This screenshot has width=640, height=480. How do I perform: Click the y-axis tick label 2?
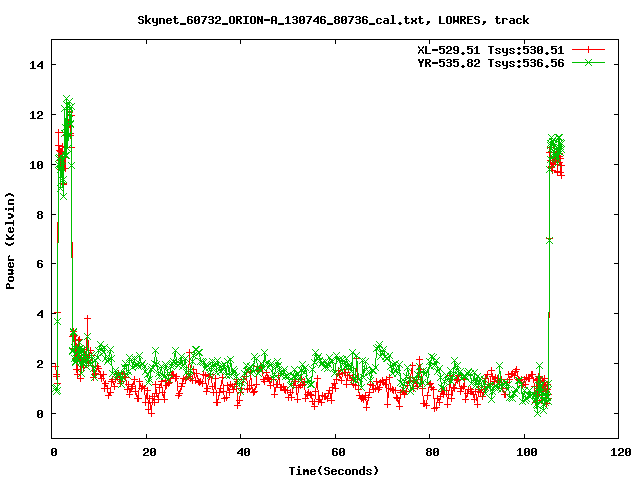tap(40, 364)
